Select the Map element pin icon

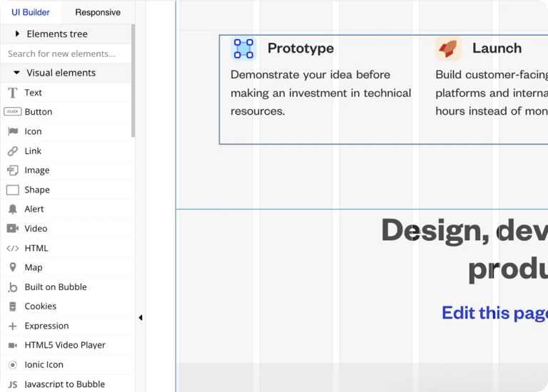click(13, 267)
